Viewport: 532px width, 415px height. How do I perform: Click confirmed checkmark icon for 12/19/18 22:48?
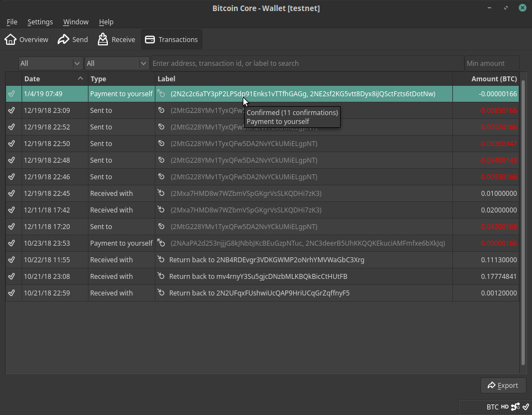tap(12, 160)
